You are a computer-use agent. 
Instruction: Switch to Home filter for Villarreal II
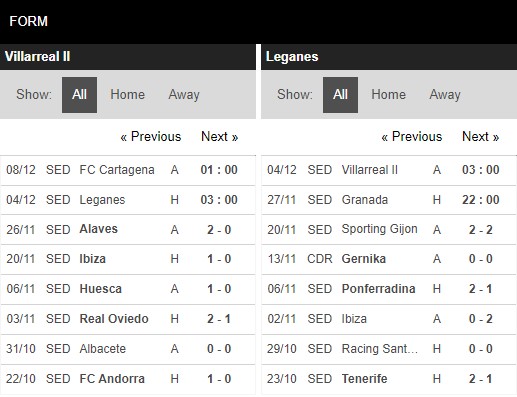pyautogui.click(x=128, y=95)
